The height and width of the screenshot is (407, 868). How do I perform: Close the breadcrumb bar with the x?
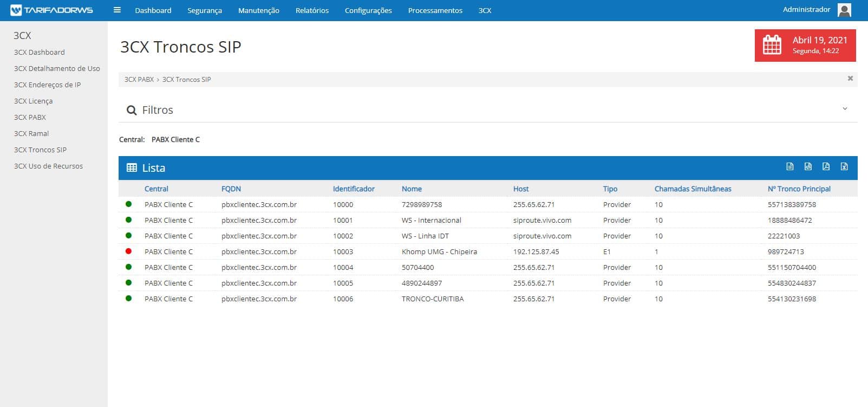tap(850, 79)
